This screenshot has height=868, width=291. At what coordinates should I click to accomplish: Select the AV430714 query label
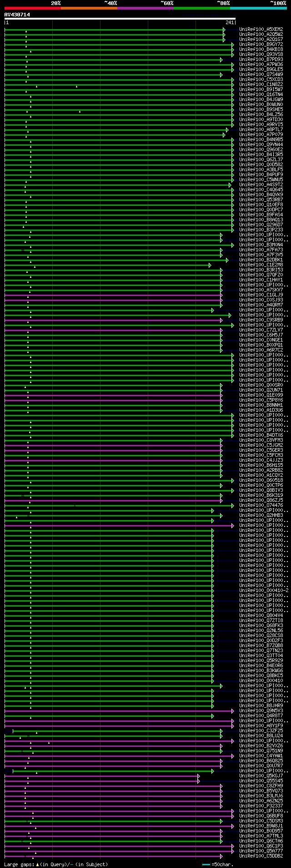pyautogui.click(x=17, y=15)
